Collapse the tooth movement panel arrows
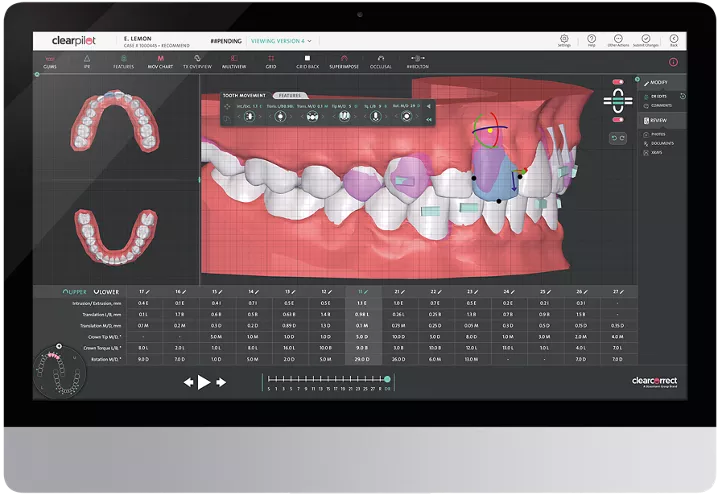The height and width of the screenshot is (501, 720). pos(429,121)
